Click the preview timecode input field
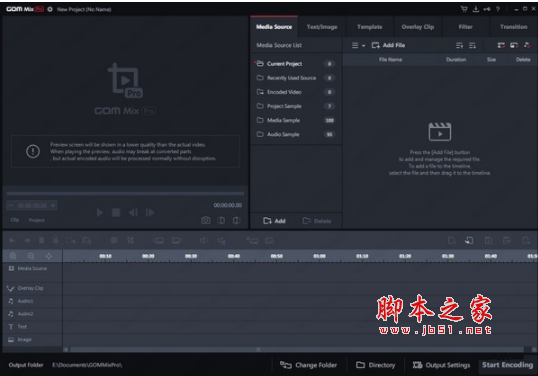538x376 pixels. tap(32, 205)
